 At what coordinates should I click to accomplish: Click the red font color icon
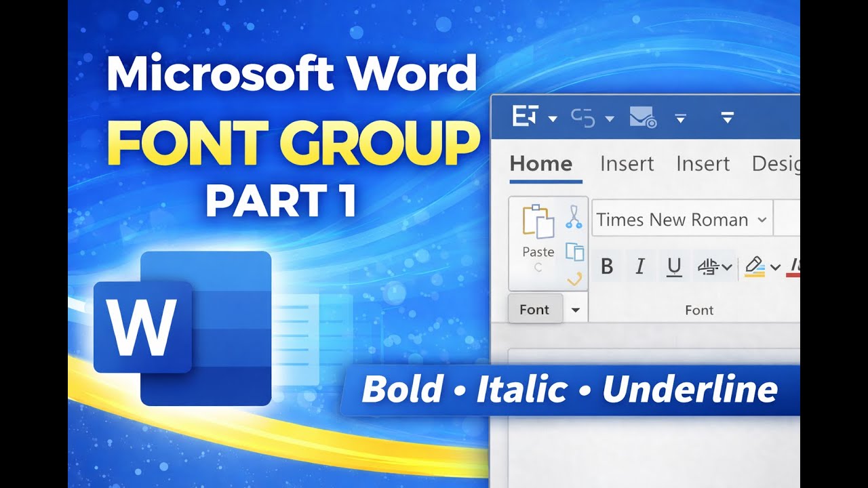(x=793, y=267)
